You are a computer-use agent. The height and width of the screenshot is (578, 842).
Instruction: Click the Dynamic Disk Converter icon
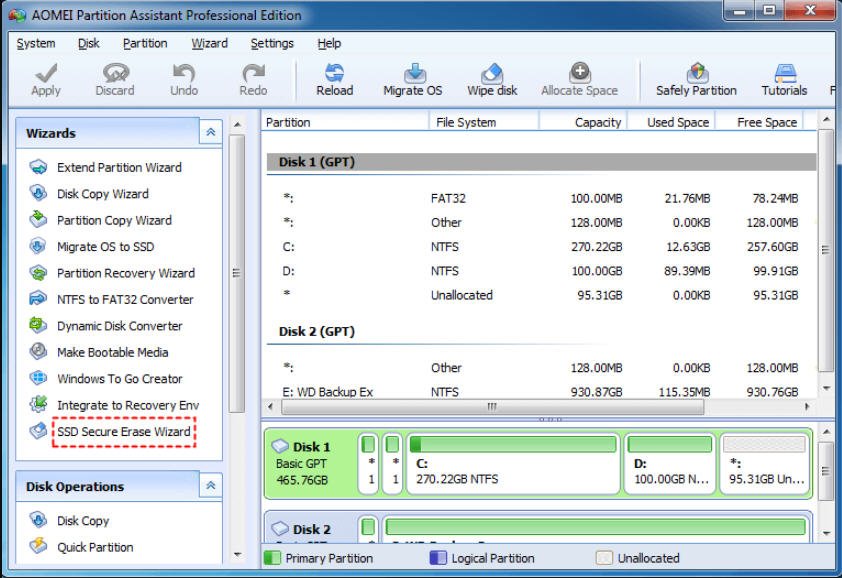point(38,326)
